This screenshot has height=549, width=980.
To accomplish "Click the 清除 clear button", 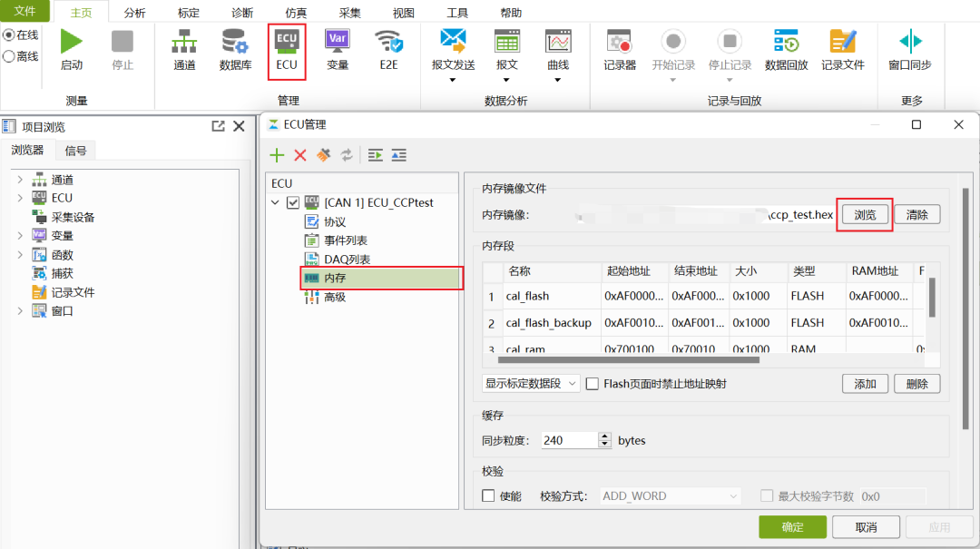I will coord(916,214).
